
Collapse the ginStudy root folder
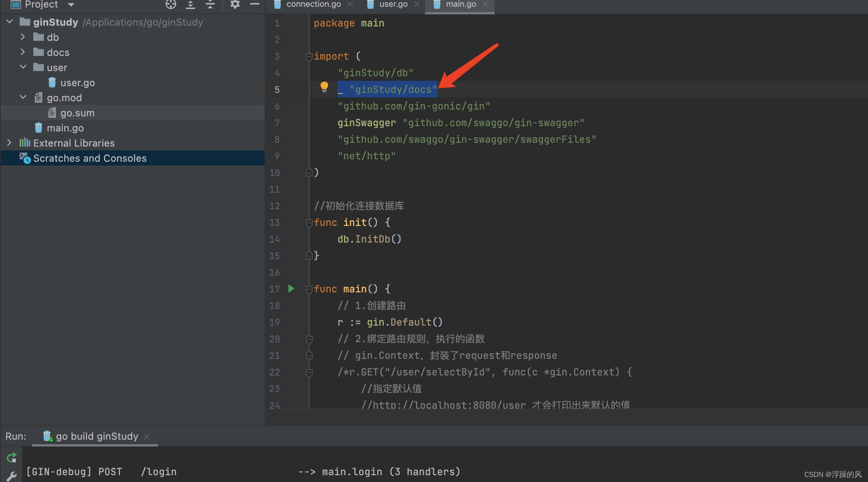coord(10,22)
